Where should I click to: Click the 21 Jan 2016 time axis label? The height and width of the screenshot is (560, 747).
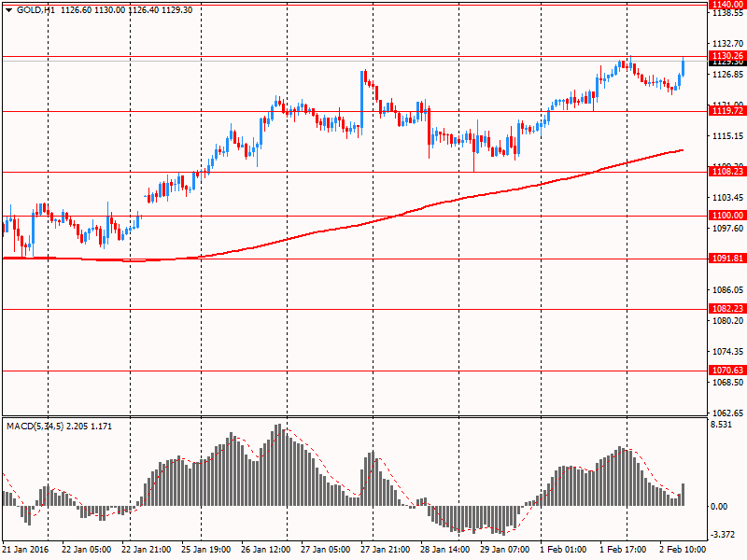point(25,550)
